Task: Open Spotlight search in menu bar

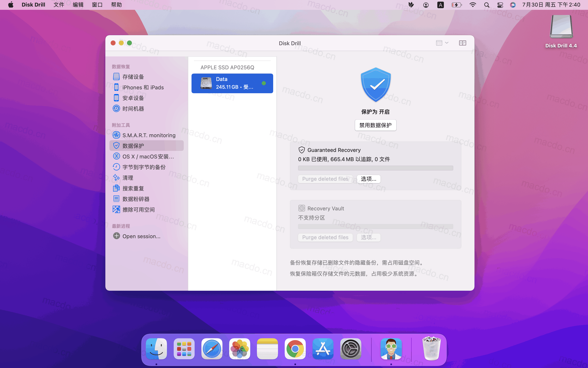Action: click(x=487, y=5)
